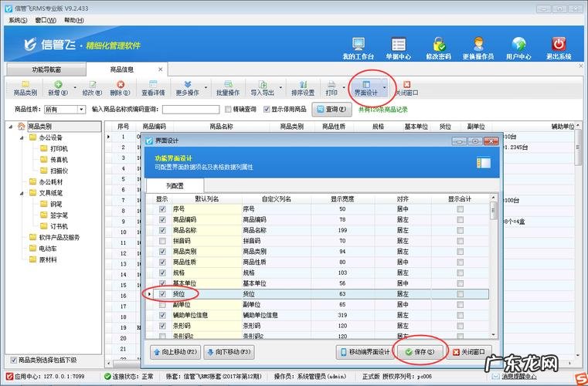The height and width of the screenshot is (386, 588).
Task: Collapse the 办公设备 tree node
Action: (x=22, y=137)
